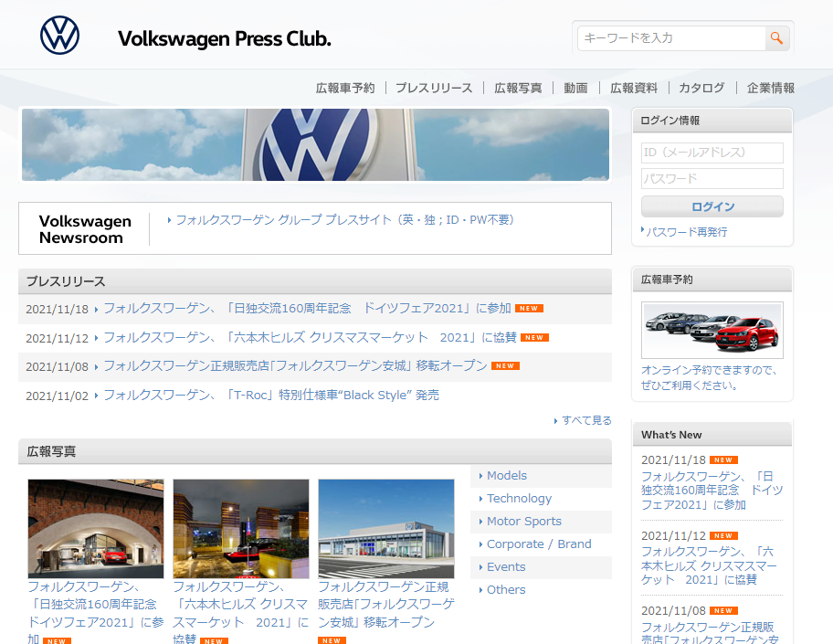Viewport: 833px width, 644px height.
Task: Open the プレスリリース menu item
Action: [x=434, y=88]
